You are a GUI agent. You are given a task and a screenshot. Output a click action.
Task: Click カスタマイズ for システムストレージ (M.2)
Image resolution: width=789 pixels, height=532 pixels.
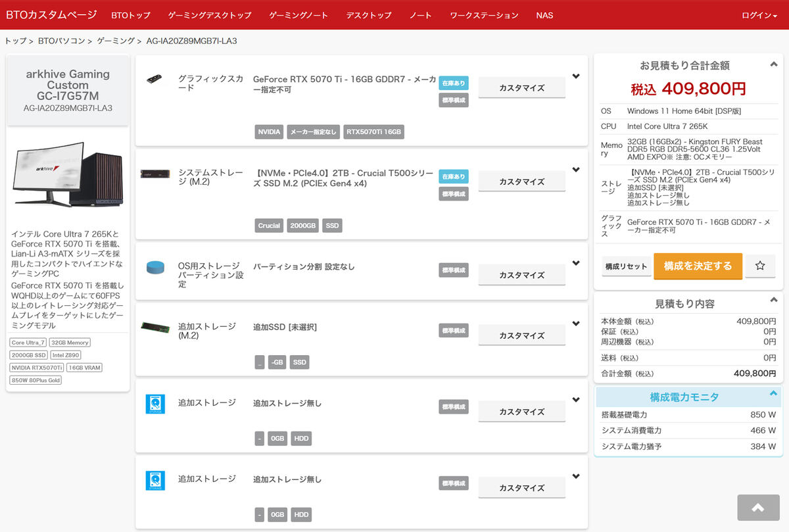tap(521, 181)
